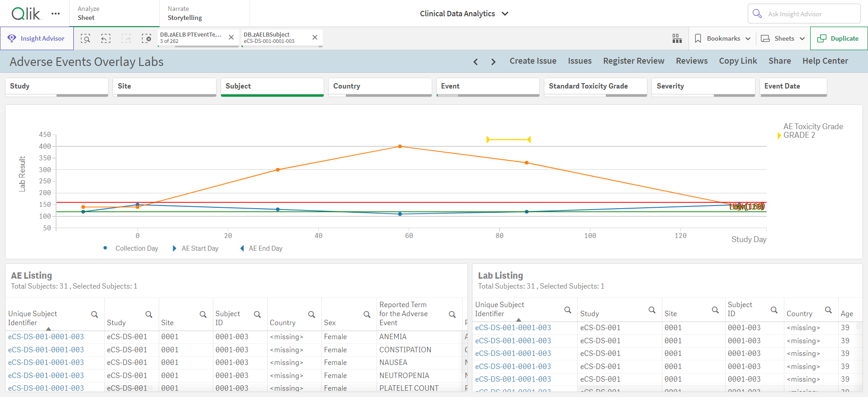Click the Ask Insight Advisor search field
Screen dimensions: 868x397
click(x=804, y=14)
